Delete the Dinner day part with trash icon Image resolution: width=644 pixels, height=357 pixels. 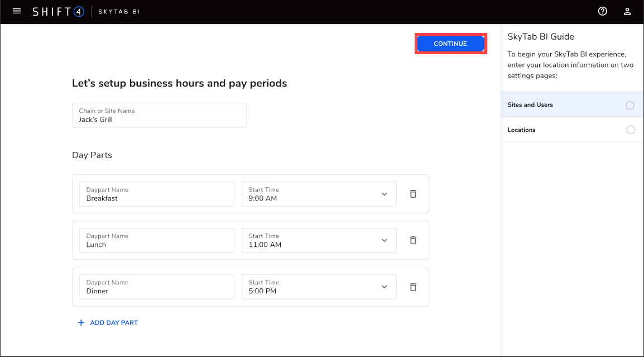point(413,287)
